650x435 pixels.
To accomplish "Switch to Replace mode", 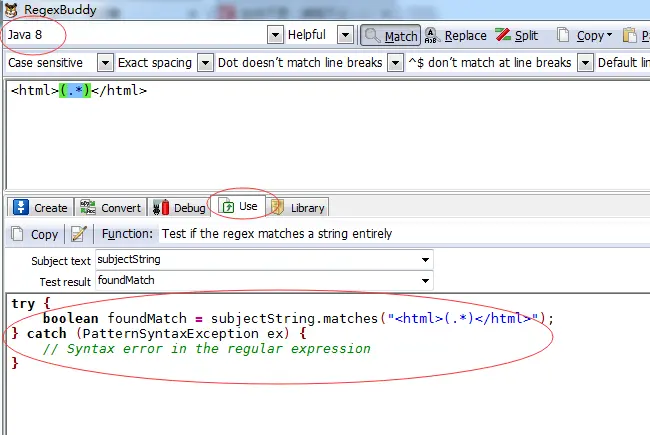I will (x=456, y=36).
